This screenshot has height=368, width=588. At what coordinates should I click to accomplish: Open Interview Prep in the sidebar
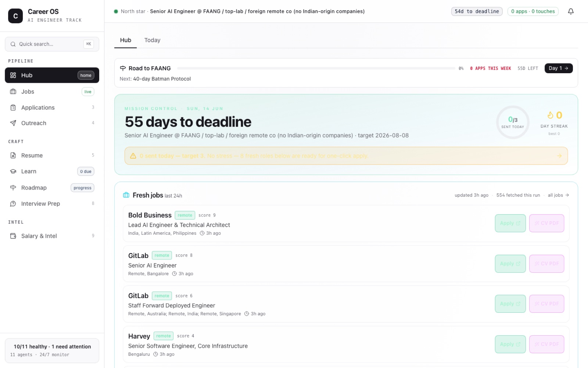point(52,204)
